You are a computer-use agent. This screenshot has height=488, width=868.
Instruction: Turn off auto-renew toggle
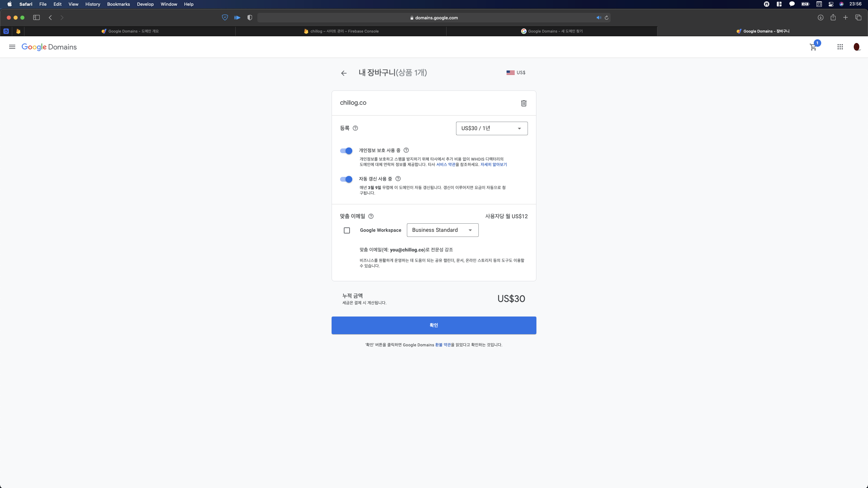346,179
